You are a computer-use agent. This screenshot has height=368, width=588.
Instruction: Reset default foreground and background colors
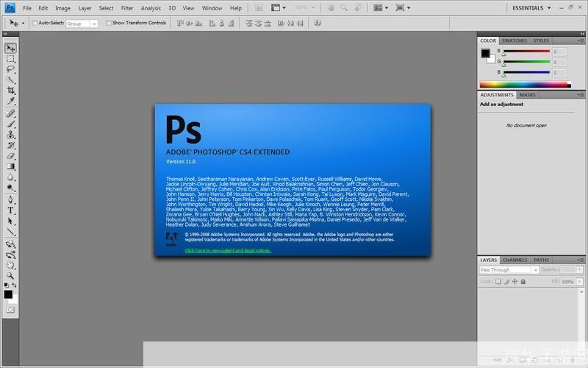(7, 285)
